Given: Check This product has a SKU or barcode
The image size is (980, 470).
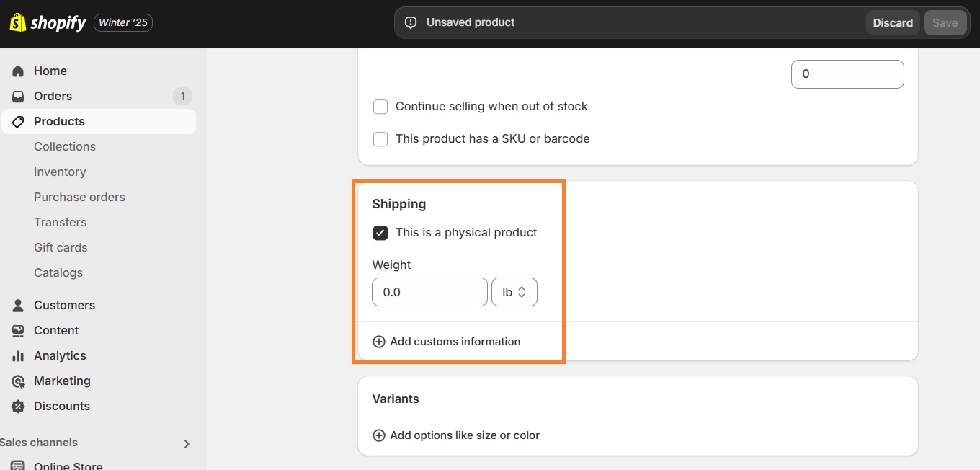Looking at the screenshot, I should (x=380, y=138).
